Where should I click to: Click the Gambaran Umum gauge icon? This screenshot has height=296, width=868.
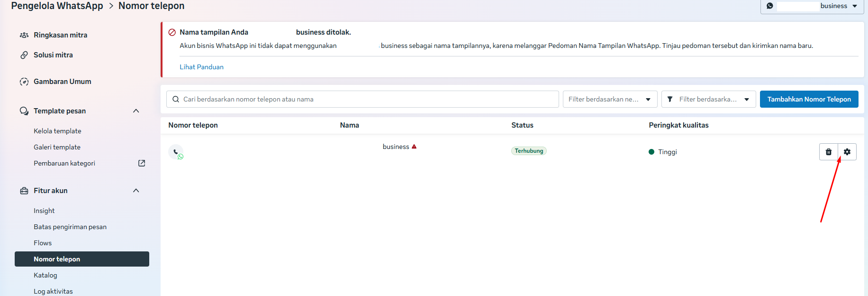pos(24,82)
